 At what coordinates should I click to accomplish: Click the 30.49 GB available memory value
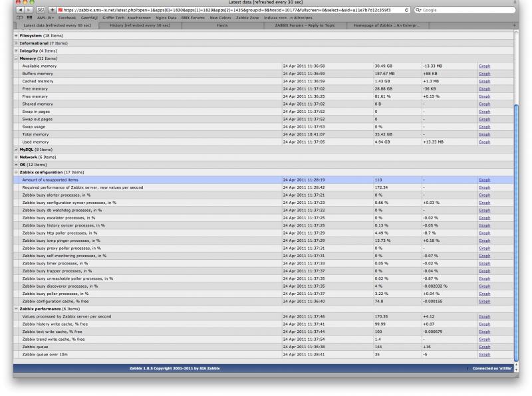coord(384,66)
